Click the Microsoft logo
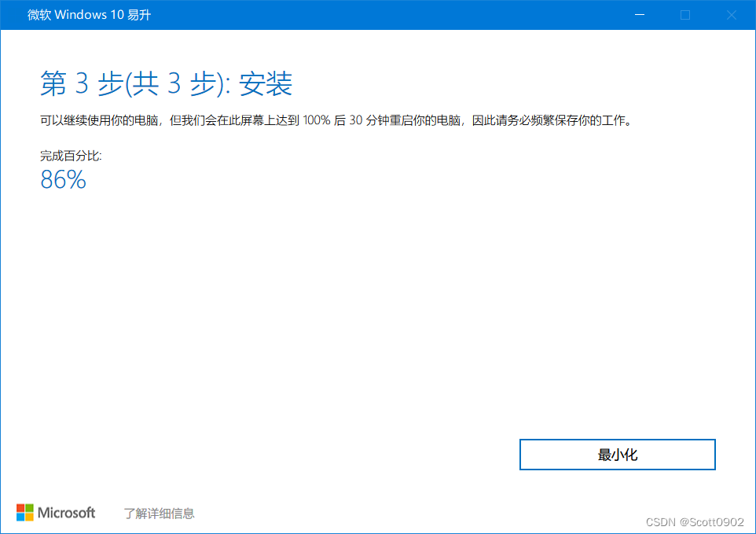 click(56, 512)
